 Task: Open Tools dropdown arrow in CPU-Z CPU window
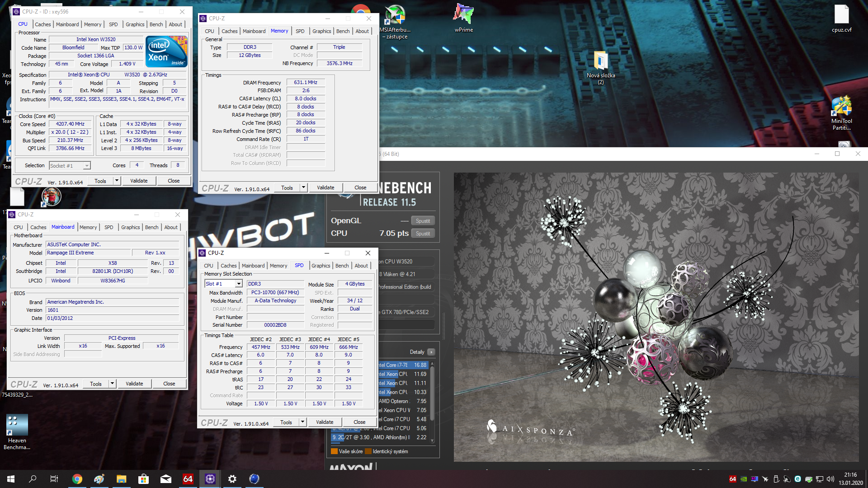(x=117, y=181)
